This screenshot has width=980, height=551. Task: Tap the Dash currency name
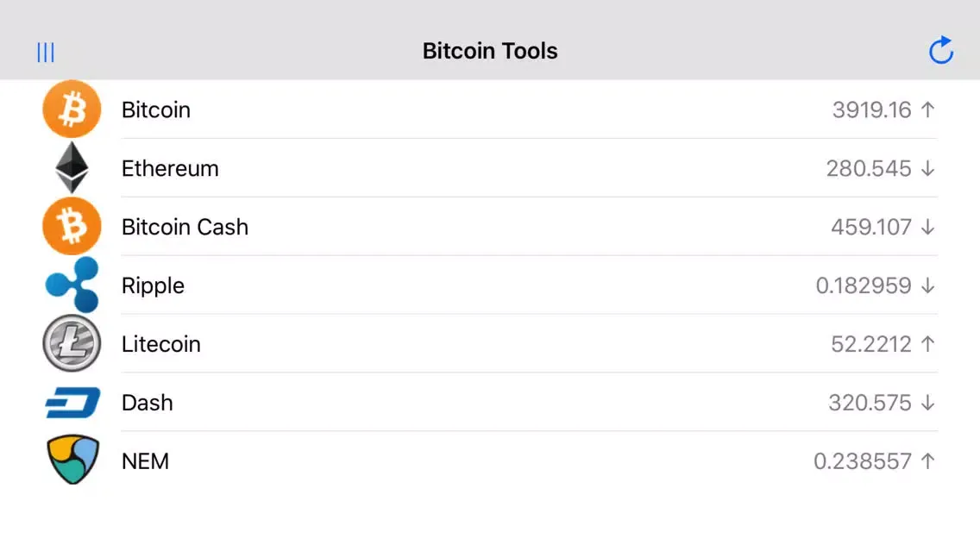pyautogui.click(x=147, y=403)
